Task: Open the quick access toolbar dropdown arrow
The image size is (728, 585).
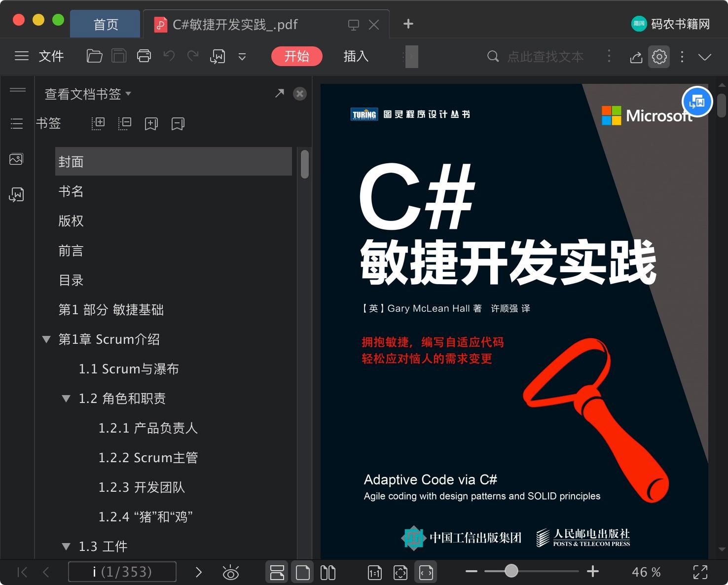Action: (x=242, y=57)
